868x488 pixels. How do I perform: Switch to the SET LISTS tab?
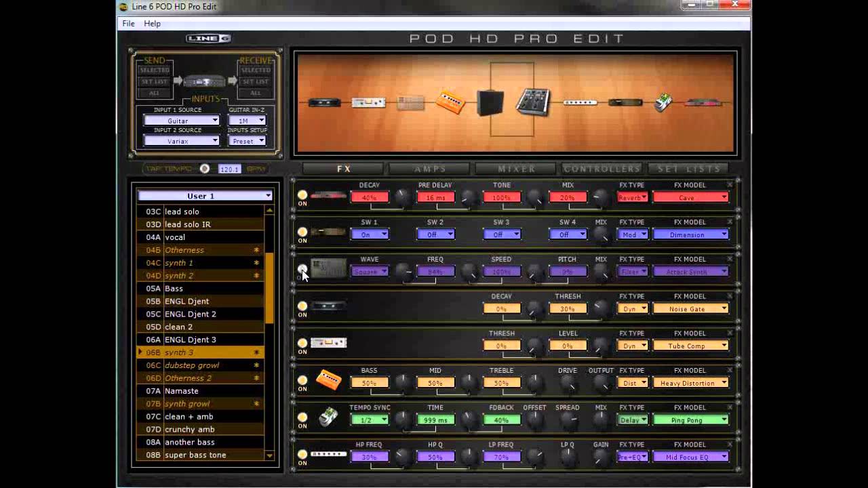click(688, 169)
